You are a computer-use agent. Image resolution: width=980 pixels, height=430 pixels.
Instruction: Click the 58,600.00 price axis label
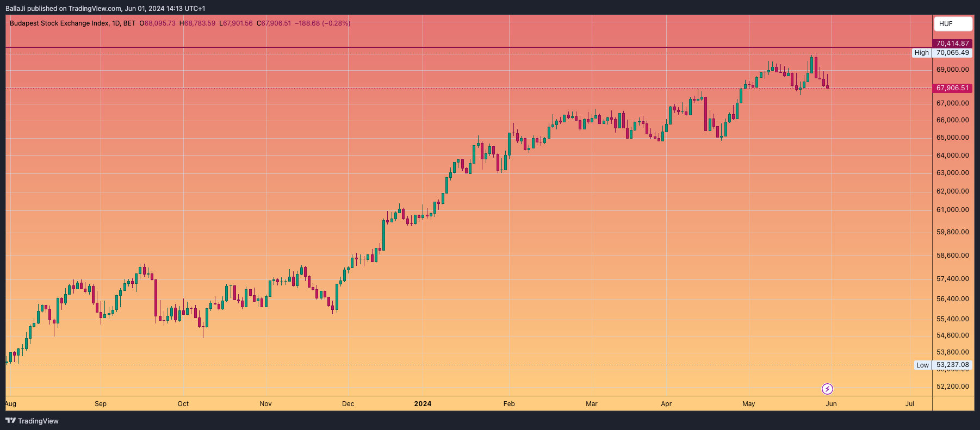click(953, 255)
